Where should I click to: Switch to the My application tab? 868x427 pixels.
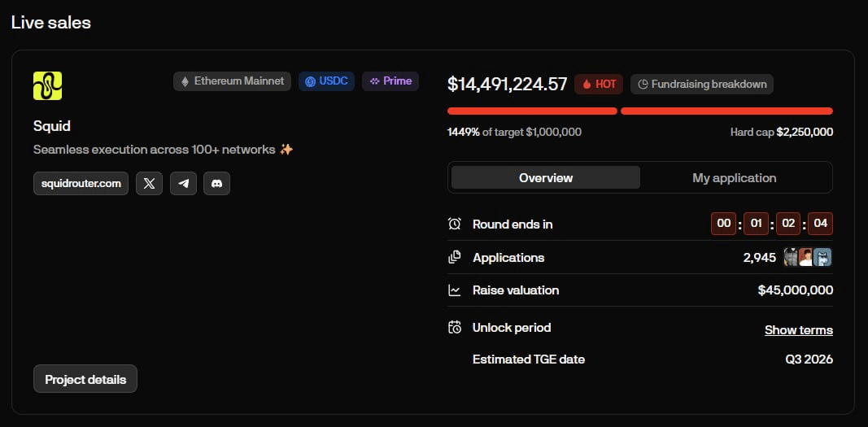[x=734, y=178]
